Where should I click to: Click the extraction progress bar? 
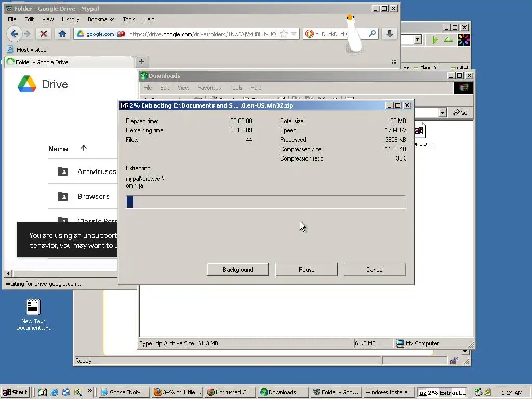tap(265, 202)
